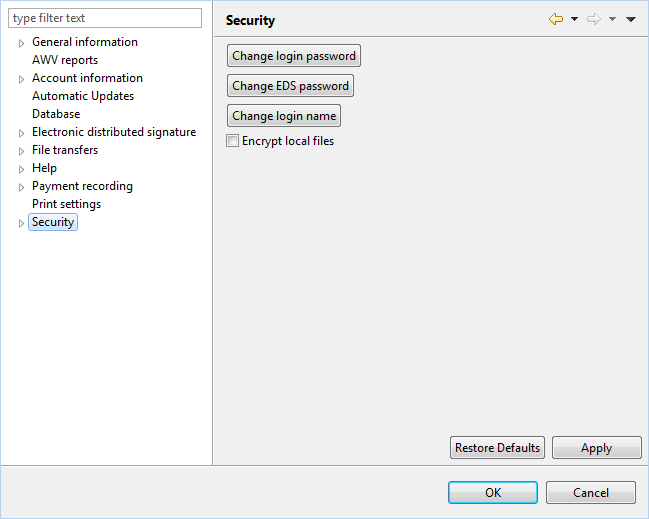Click the yellow back navigation arrow
Image resolution: width=649 pixels, height=519 pixels.
(555, 19)
